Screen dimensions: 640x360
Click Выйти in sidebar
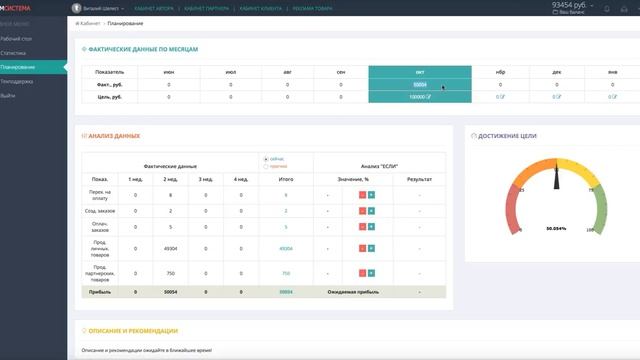pos(8,96)
